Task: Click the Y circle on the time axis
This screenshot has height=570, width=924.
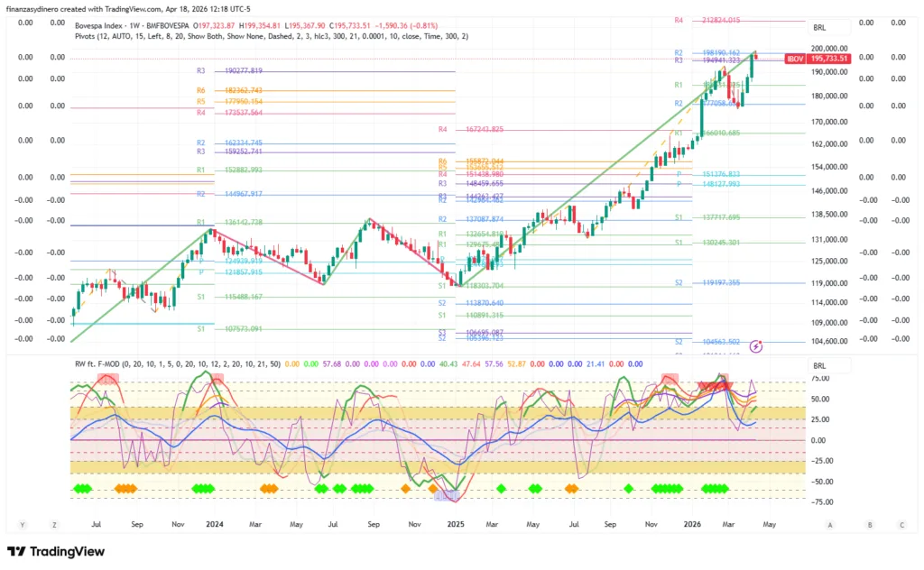Action: (x=23, y=524)
